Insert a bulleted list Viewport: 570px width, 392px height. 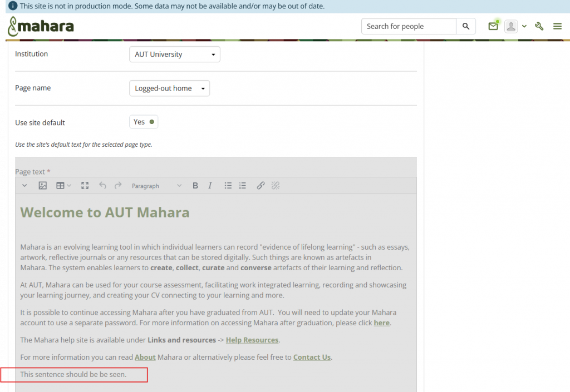tap(228, 186)
